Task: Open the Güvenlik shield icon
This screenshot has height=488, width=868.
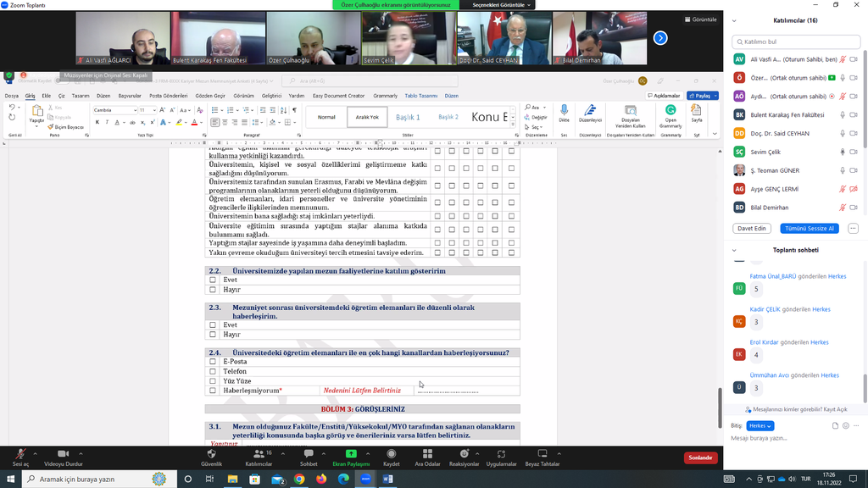Action: tap(211, 455)
